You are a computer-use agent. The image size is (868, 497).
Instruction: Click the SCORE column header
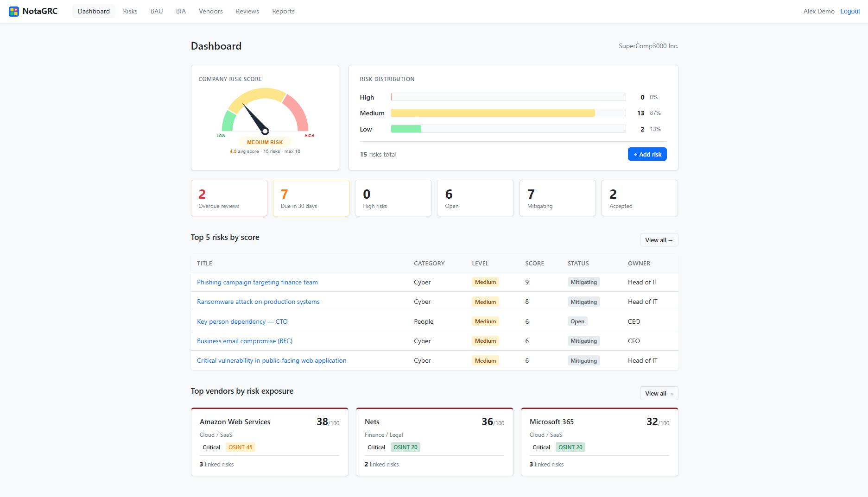[x=534, y=263]
